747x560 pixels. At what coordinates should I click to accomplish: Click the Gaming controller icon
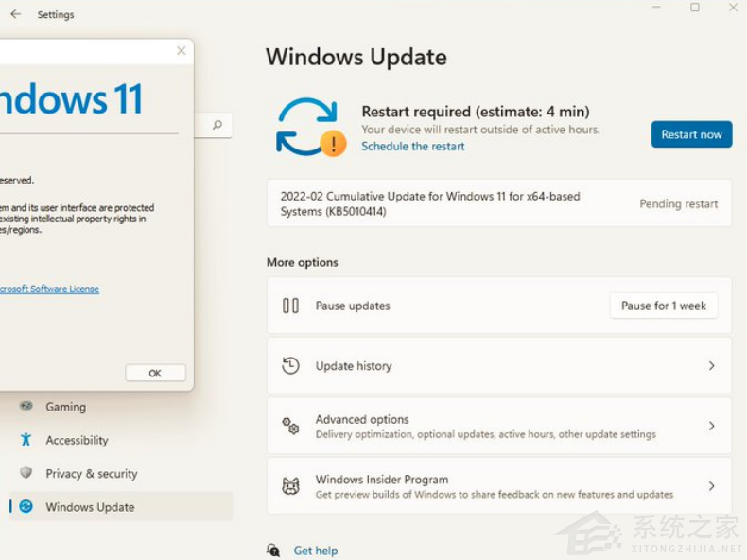coord(26,406)
